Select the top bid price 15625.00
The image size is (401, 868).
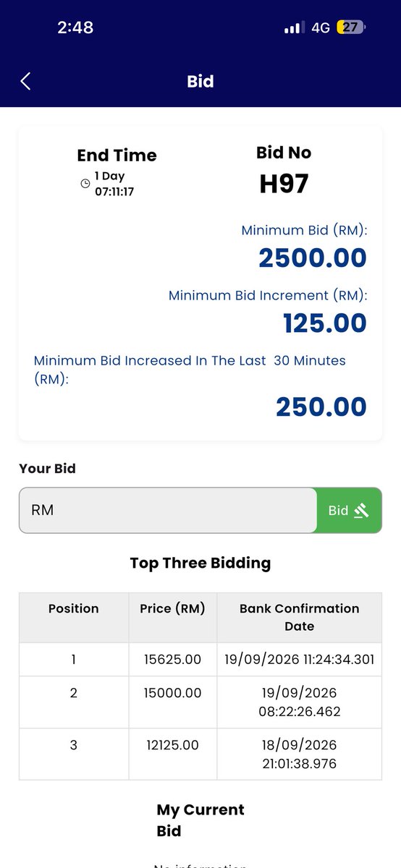[x=173, y=660]
